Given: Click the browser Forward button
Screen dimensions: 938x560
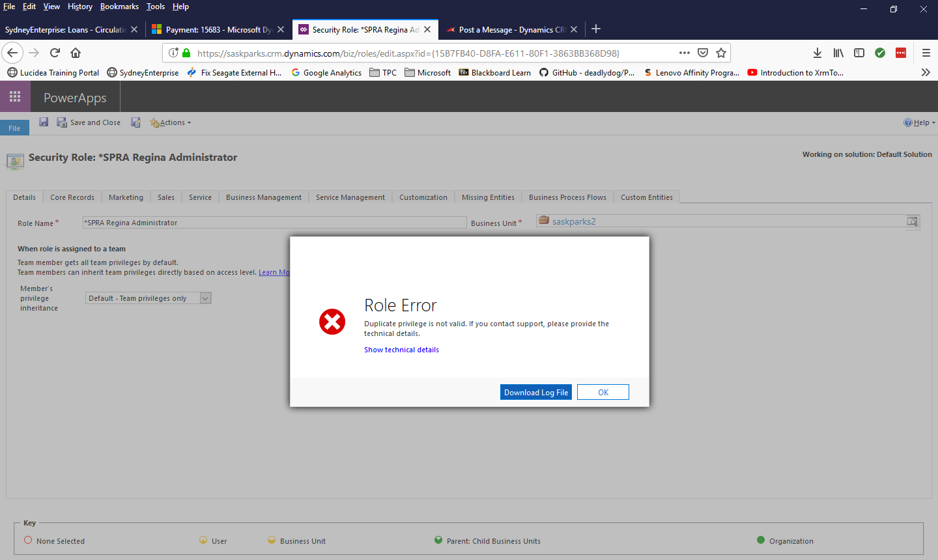Looking at the screenshot, I should pos(34,53).
